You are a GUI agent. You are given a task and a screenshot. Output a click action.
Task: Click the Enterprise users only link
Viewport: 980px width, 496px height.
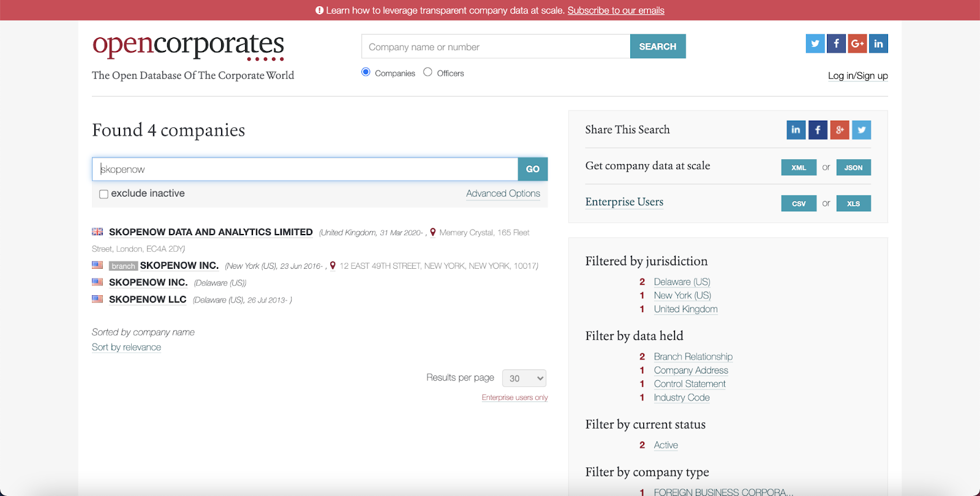(x=514, y=397)
